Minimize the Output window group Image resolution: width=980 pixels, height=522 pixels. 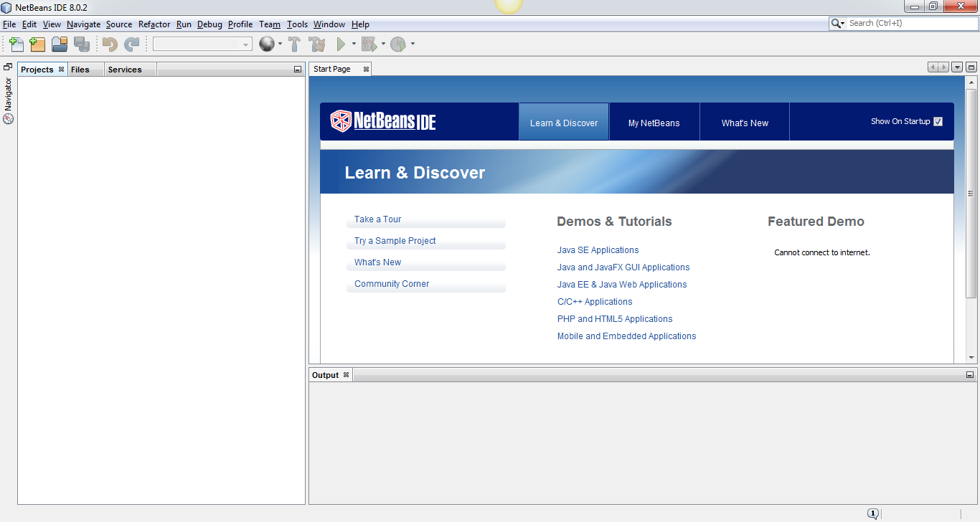click(970, 375)
